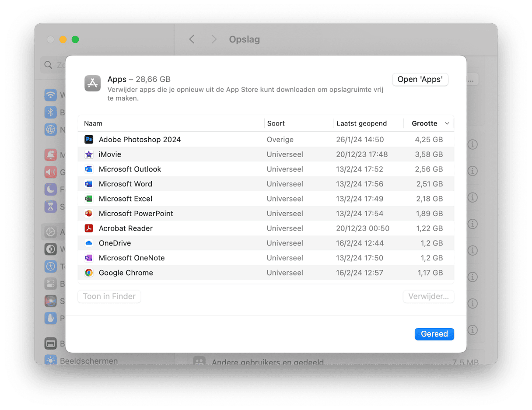Open Focus moon icon in Settings sidebar
This screenshot has height=410, width=532.
coord(51,189)
